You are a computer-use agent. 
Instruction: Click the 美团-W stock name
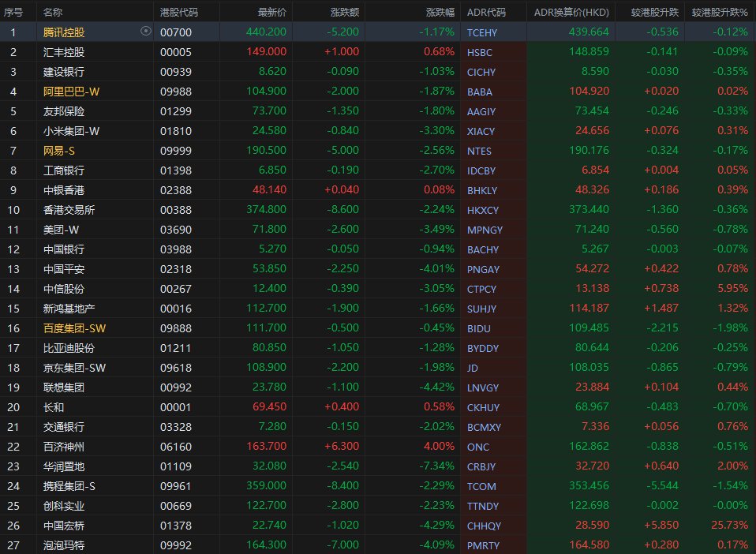(62, 230)
